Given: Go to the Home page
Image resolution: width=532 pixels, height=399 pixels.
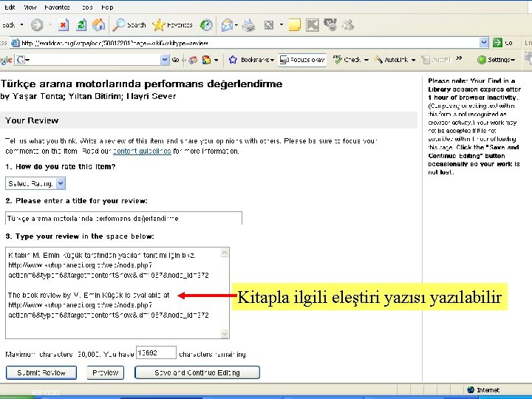Looking at the screenshot, I should 98,25.
